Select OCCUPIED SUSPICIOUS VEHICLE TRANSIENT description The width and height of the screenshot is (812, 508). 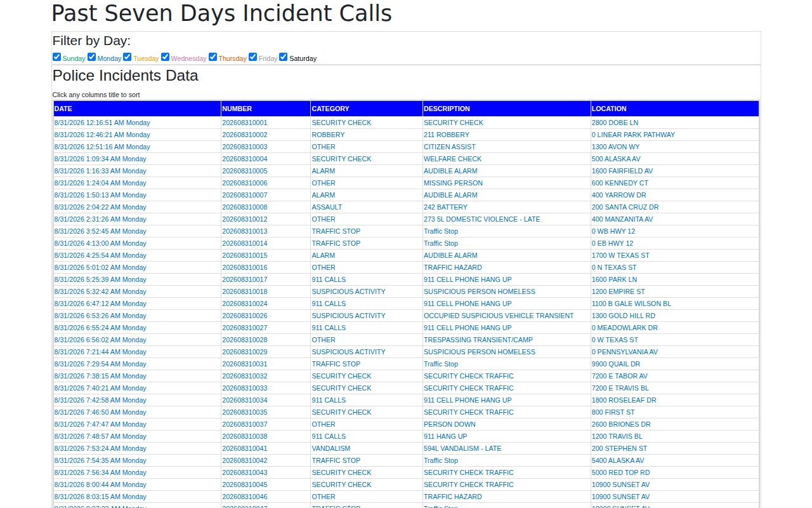coord(499,316)
